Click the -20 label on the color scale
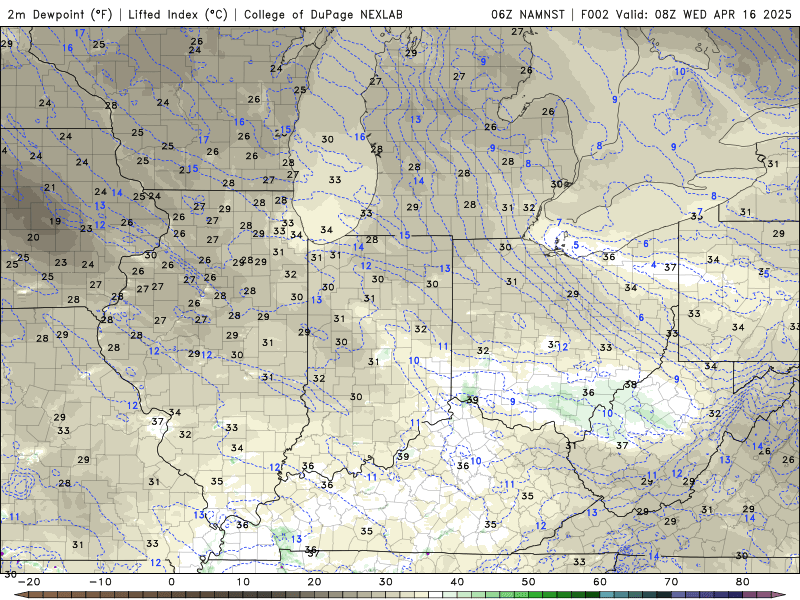The image size is (800, 600). click(x=29, y=582)
